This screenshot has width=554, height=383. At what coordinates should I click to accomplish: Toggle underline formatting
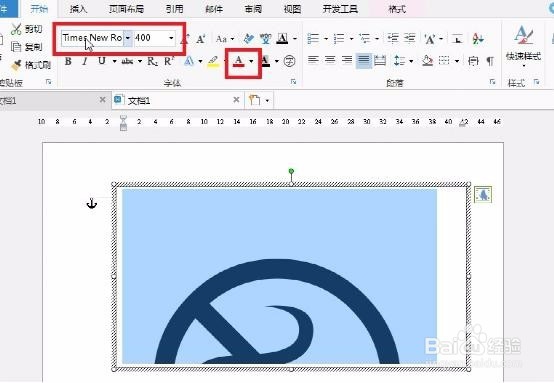(x=102, y=61)
